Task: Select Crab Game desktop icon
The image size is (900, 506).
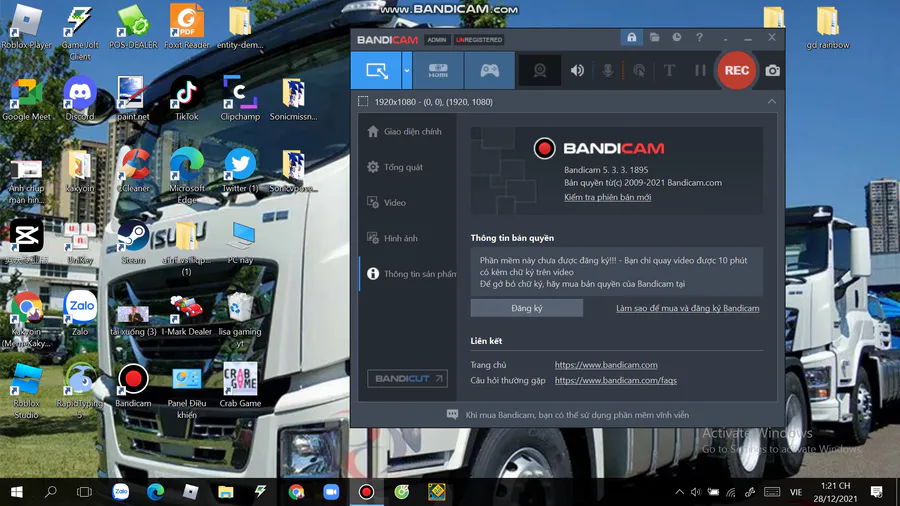Action: pos(240,386)
